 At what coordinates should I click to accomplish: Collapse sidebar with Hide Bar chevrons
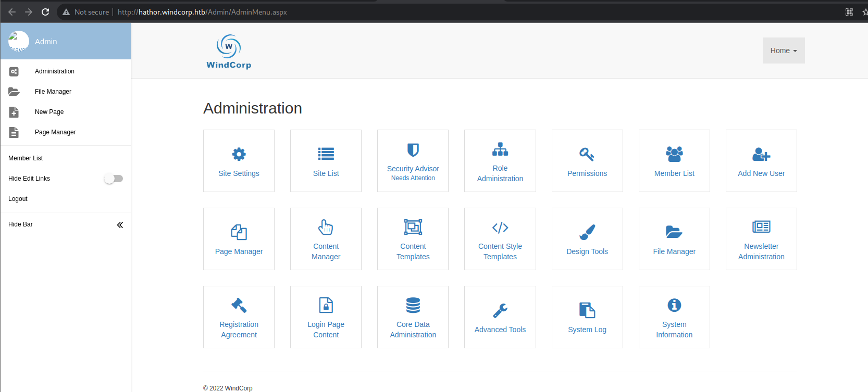click(120, 225)
